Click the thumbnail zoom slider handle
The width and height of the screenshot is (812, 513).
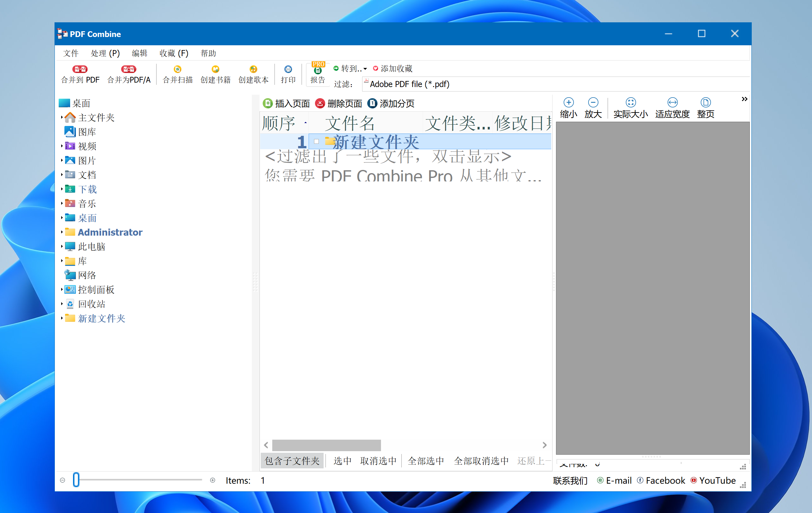tap(76, 480)
